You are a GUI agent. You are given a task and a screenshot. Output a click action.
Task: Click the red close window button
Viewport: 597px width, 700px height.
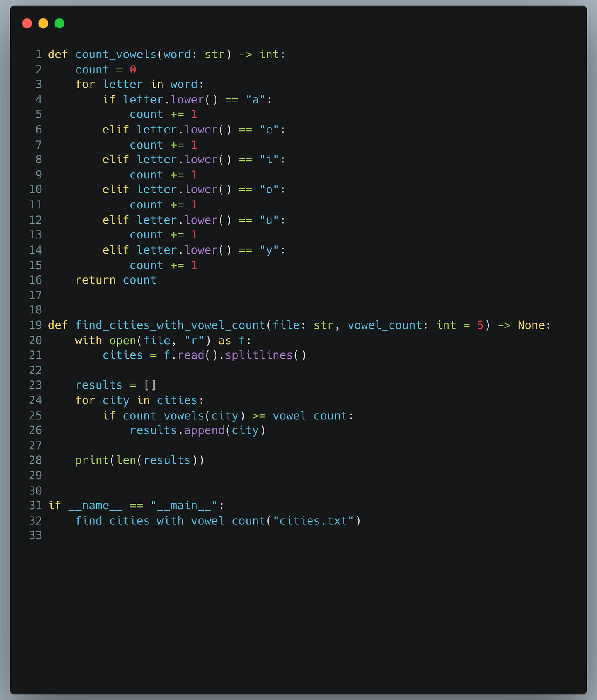(27, 23)
